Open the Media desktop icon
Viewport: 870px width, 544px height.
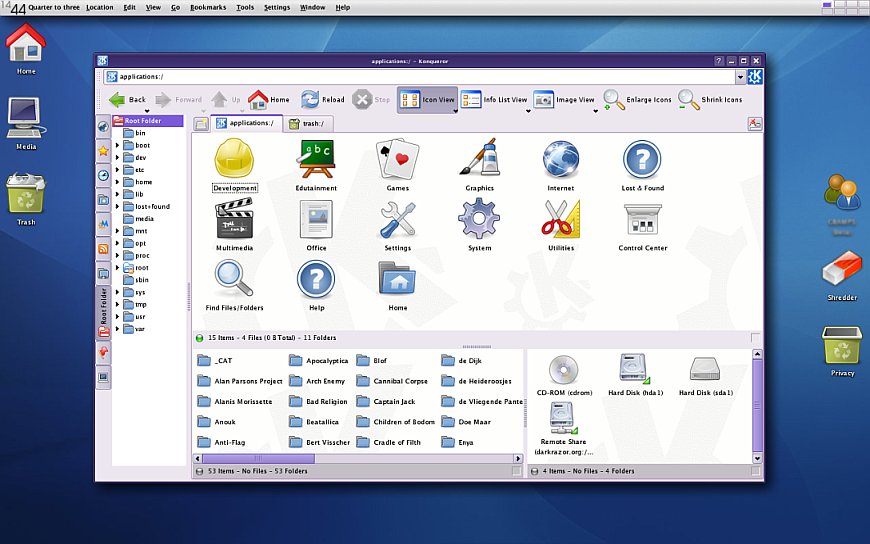pyautogui.click(x=26, y=118)
